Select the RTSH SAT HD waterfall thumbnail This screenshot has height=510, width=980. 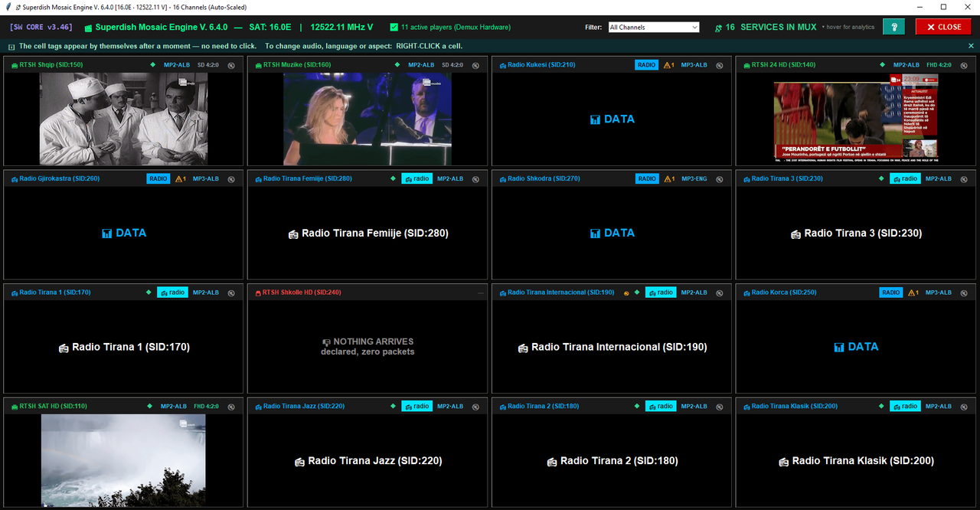coord(123,460)
